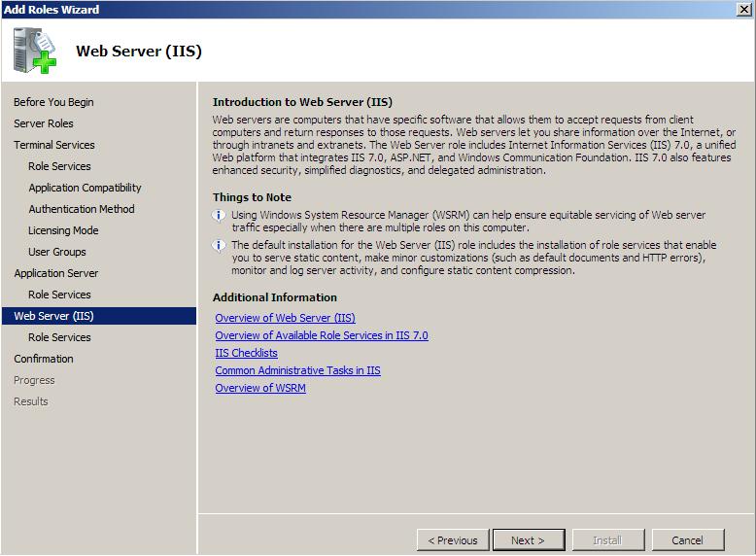
Task: Jump to Authentication Method step
Action: tap(82, 209)
